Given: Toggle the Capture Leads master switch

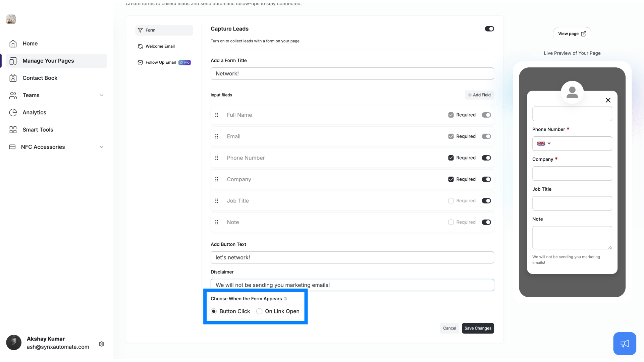Looking at the screenshot, I should (x=490, y=29).
